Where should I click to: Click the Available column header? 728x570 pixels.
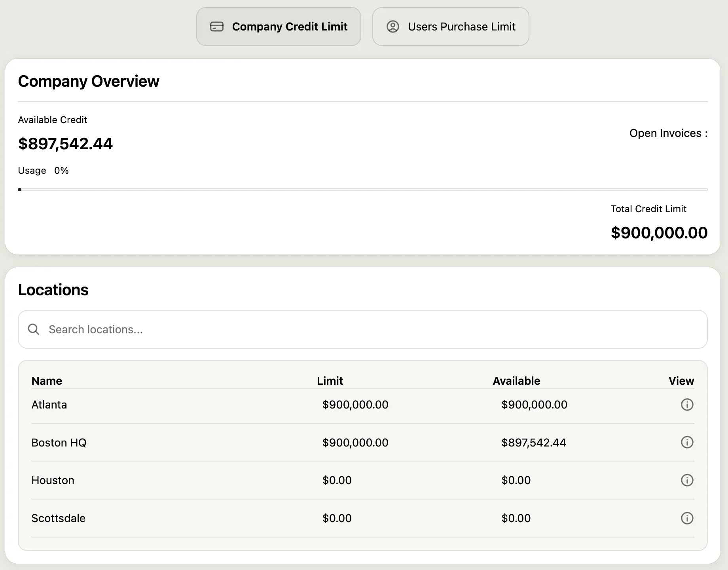click(x=516, y=381)
